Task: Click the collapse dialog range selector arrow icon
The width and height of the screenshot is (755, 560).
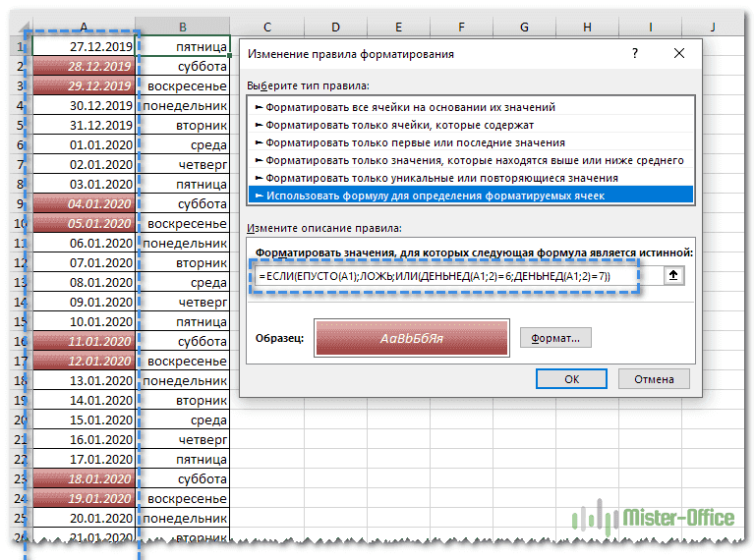Action: pos(673,276)
